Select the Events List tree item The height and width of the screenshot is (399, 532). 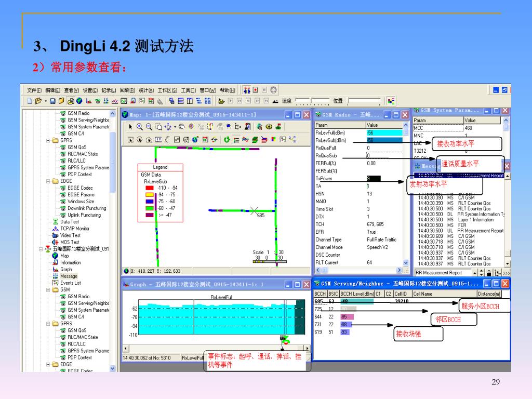click(71, 283)
